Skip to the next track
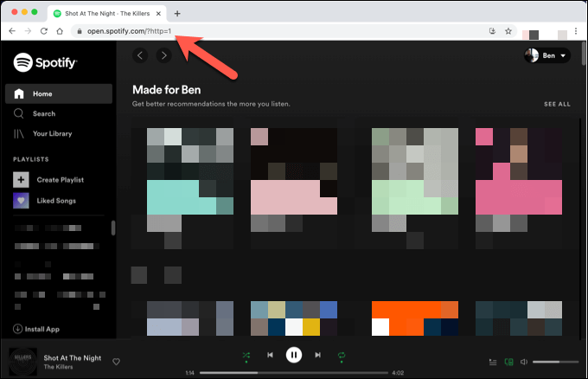 coord(318,355)
